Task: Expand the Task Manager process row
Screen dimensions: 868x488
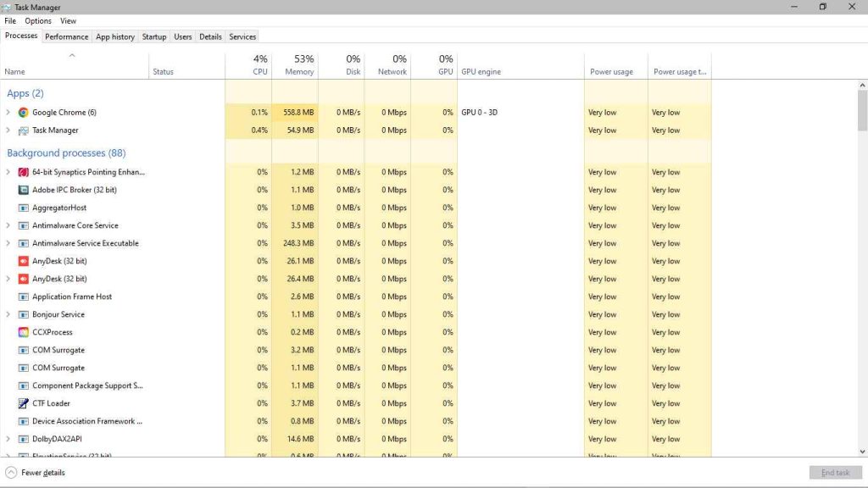Action: (x=8, y=130)
